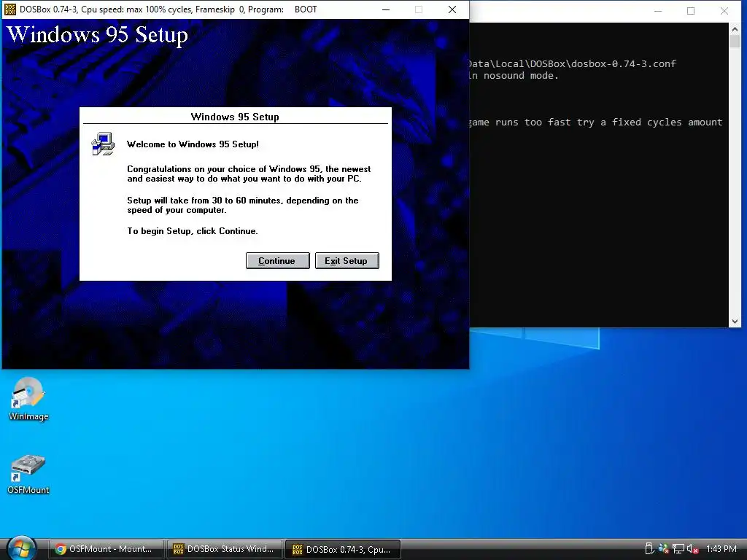Minimize the DOSBox status console window
747x560 pixels.
click(658, 11)
